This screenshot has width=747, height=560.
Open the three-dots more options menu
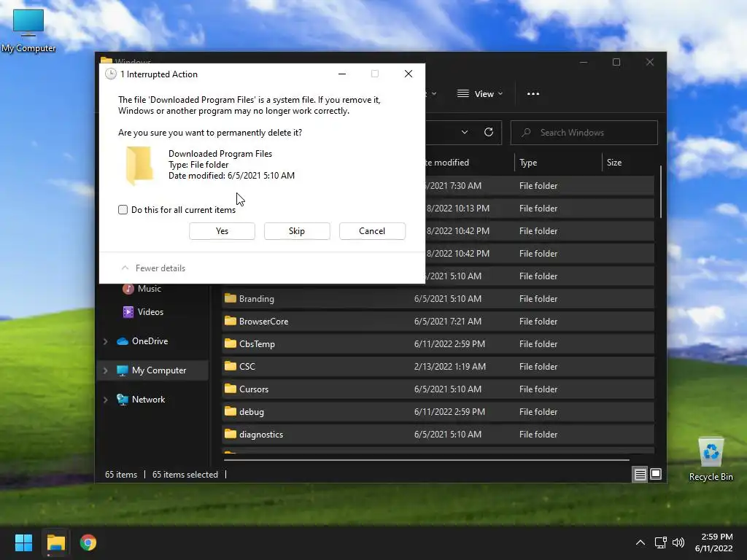(533, 94)
